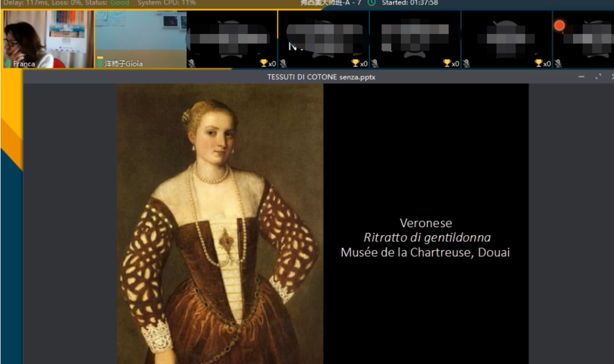Click the muted mic in the tile right of Gioia

pyautogui.click(x=192, y=64)
